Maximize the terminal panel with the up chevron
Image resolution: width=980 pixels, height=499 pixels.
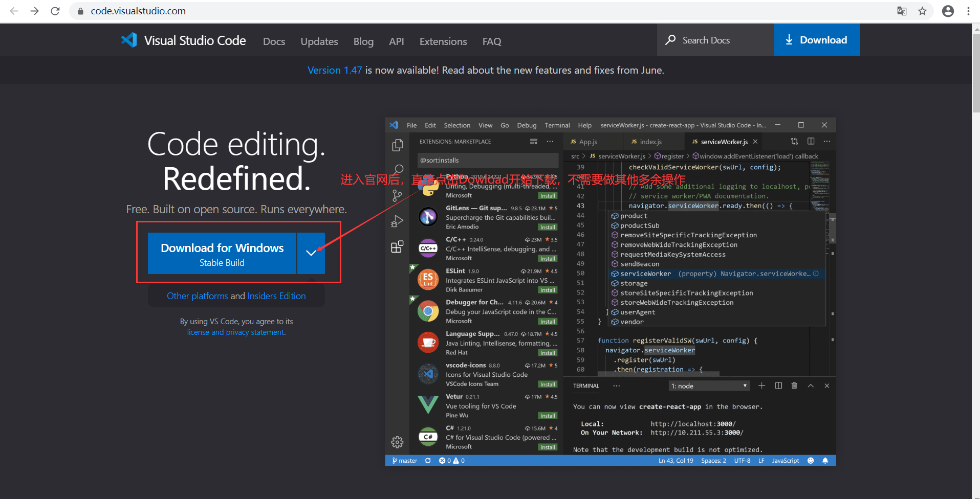(811, 385)
